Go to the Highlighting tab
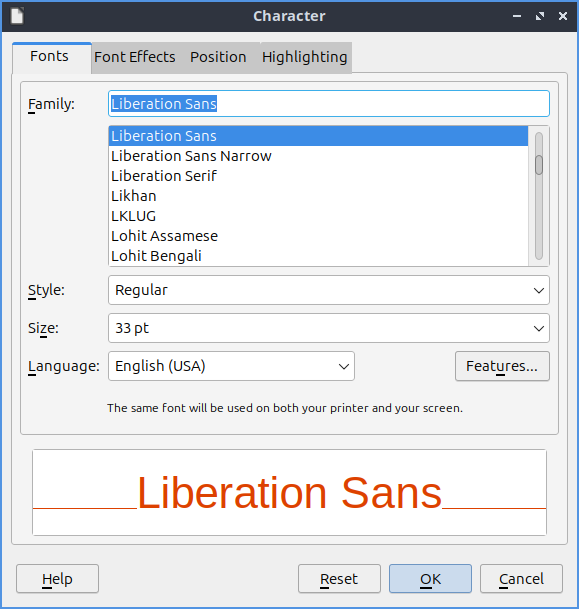Viewport: 579px width, 609px height. 304,57
